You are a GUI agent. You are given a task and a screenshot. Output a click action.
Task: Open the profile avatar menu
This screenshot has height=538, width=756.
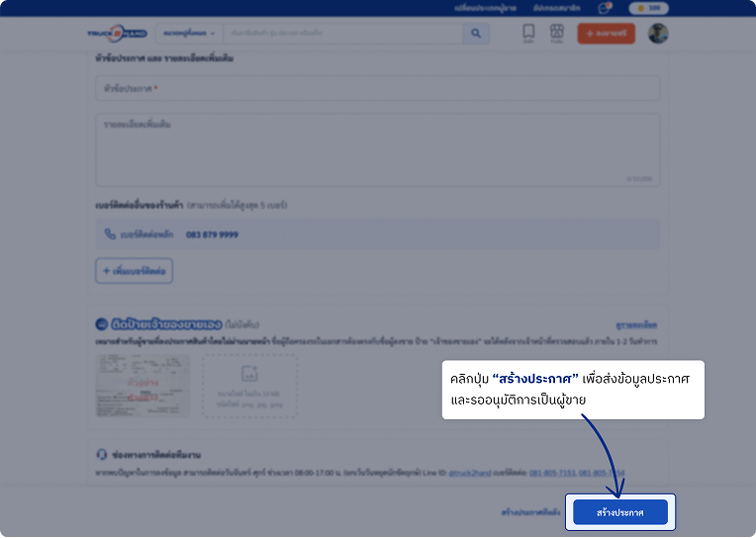pos(658,34)
